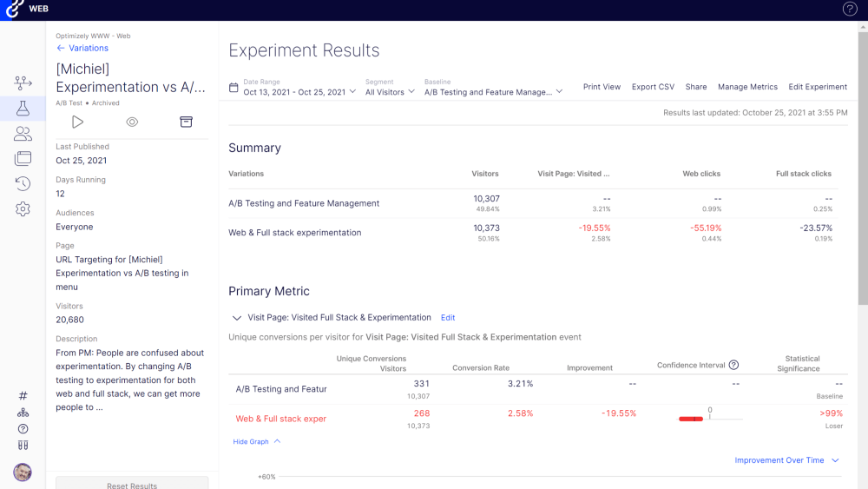
Task: Click the Optimizely logo in top bar
Action: [15, 9]
